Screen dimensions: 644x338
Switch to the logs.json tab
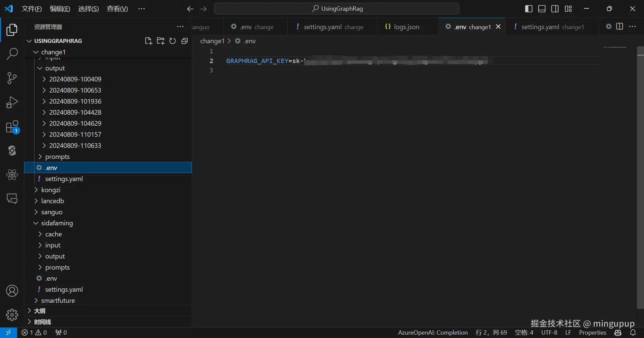tap(407, 27)
